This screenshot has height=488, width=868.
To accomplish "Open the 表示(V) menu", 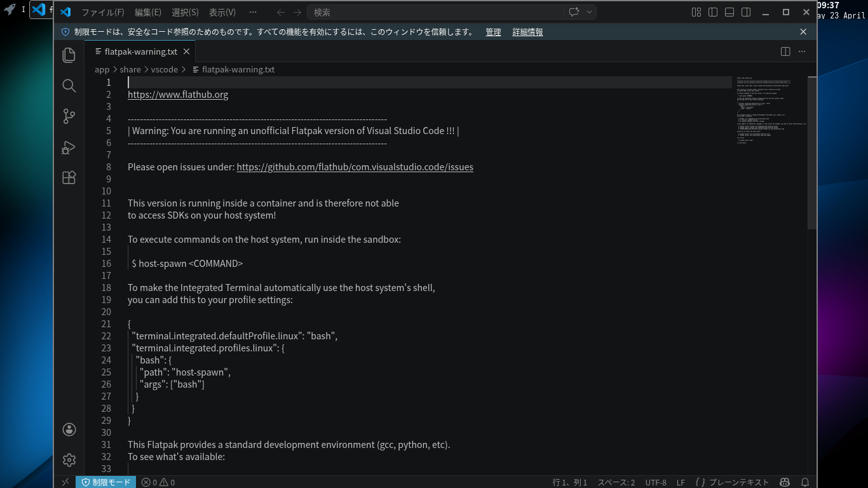I will (x=222, y=12).
